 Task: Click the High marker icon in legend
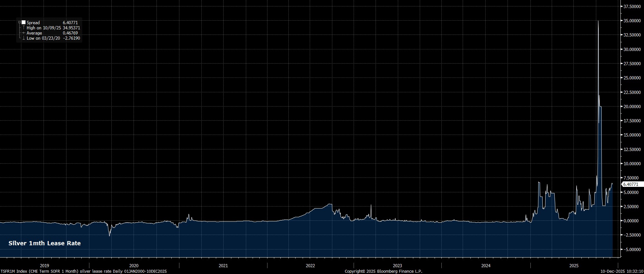click(24, 28)
